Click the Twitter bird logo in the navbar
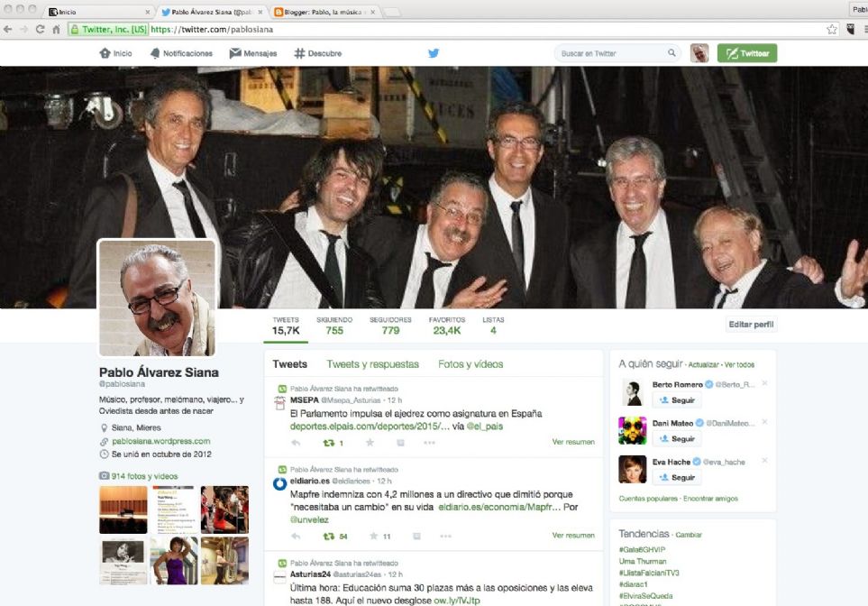 click(x=434, y=53)
